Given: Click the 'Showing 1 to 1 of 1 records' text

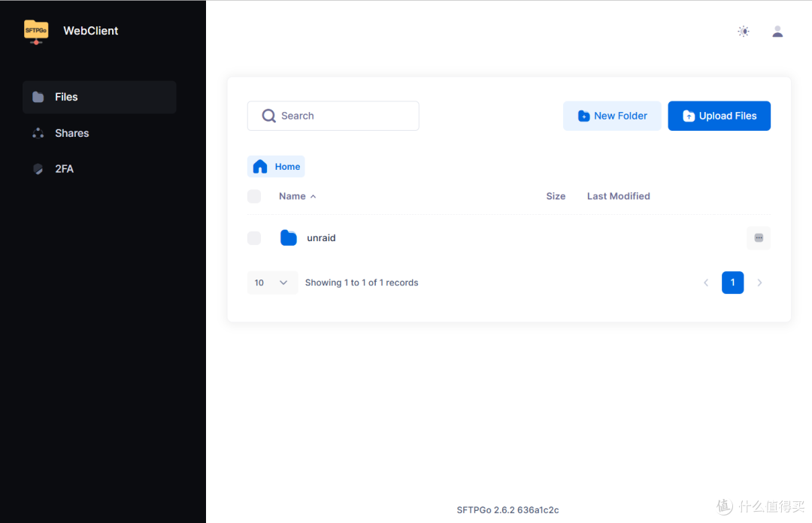Looking at the screenshot, I should pyautogui.click(x=362, y=283).
